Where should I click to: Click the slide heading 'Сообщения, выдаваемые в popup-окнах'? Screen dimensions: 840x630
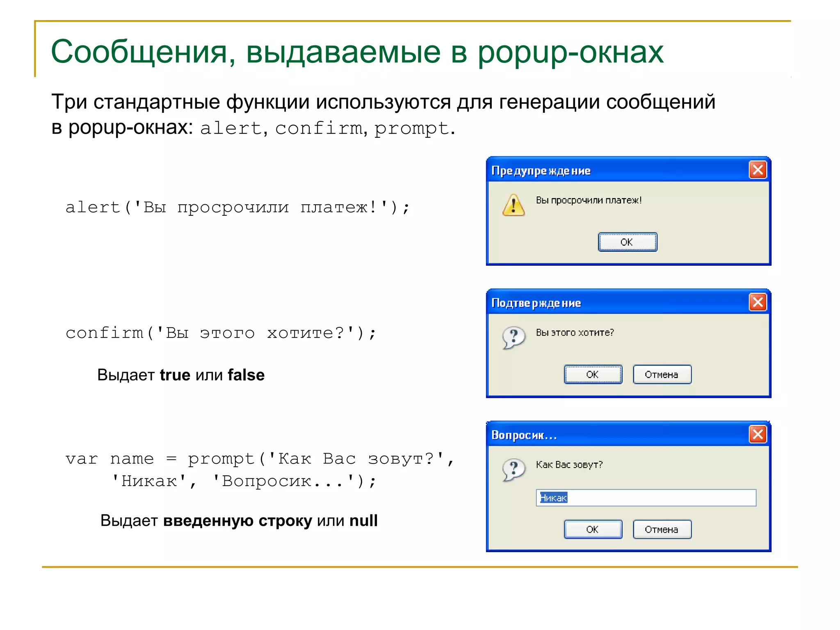pos(357,52)
